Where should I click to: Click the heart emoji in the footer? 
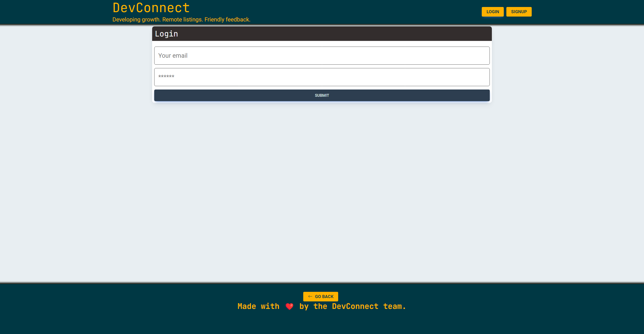(289, 306)
